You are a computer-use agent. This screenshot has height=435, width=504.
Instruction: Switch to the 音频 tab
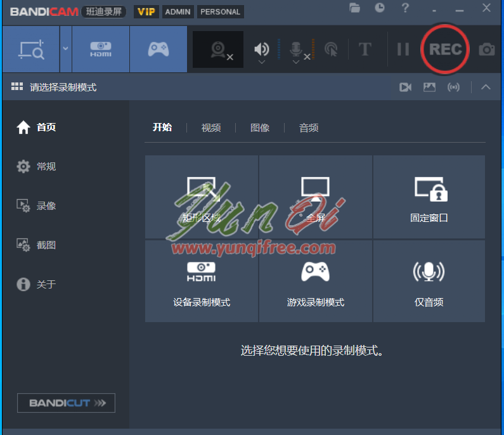(x=309, y=127)
